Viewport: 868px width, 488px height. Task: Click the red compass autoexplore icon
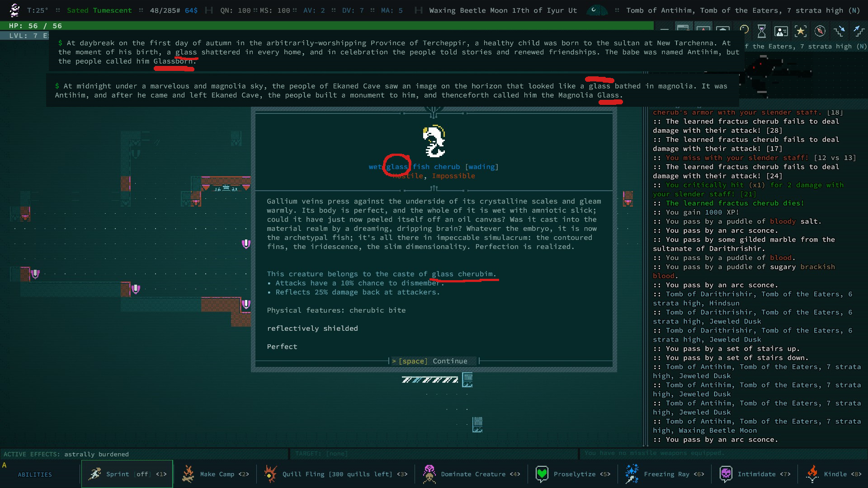pos(820,31)
